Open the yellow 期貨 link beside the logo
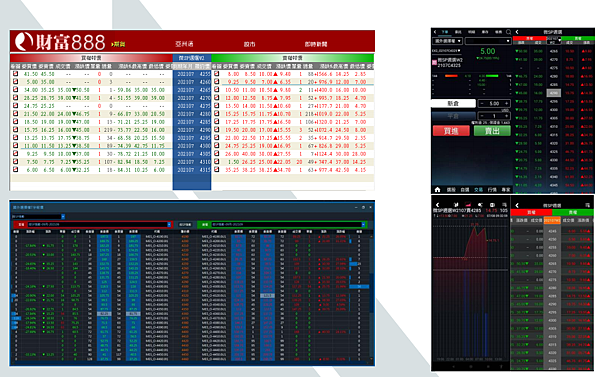Screen dimensions: 600x377 click(119, 44)
